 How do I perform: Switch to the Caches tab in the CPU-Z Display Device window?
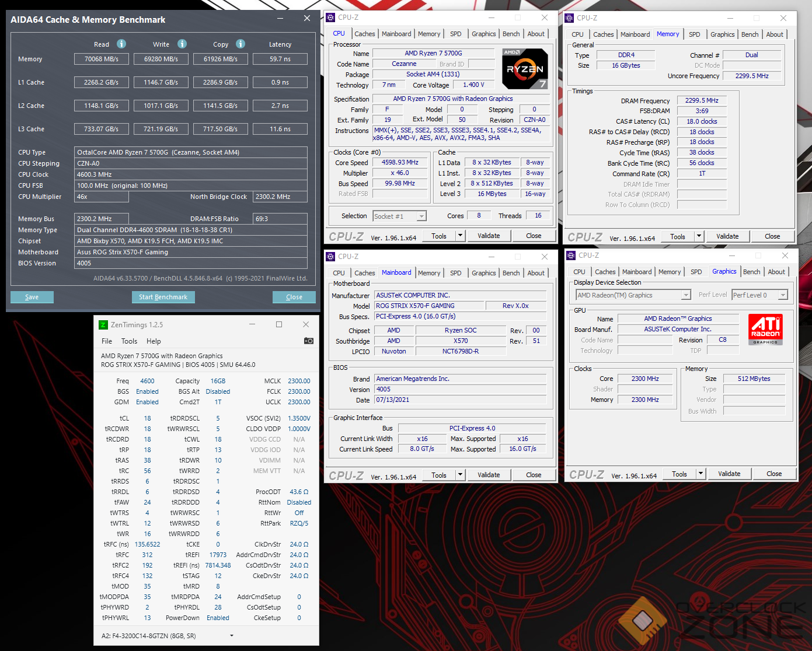[605, 272]
